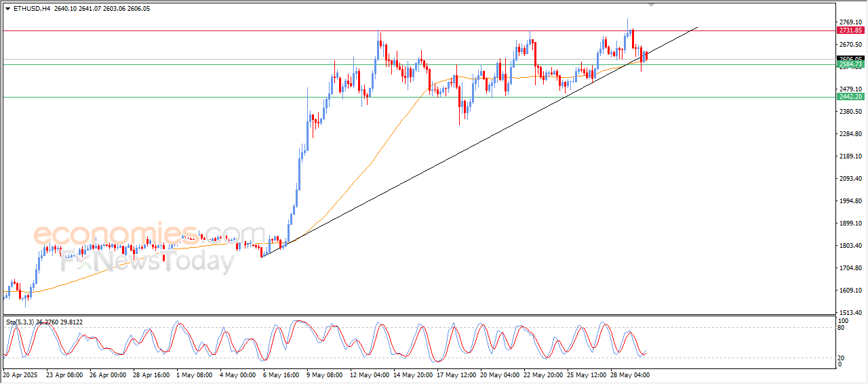The image size is (868, 384).
Task: Open the dropdown arrow beside ETHUSD,H4
Action: tap(7, 9)
